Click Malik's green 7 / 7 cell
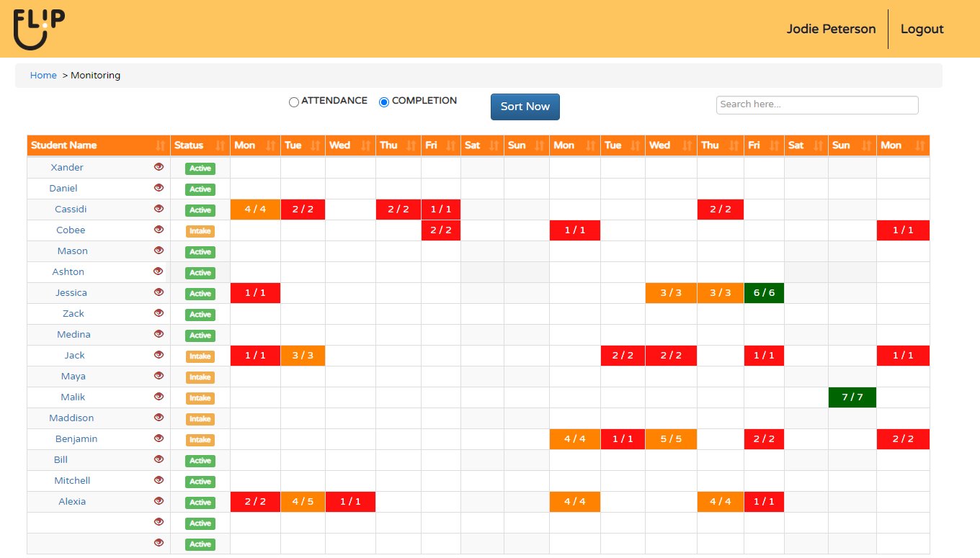 pos(852,397)
